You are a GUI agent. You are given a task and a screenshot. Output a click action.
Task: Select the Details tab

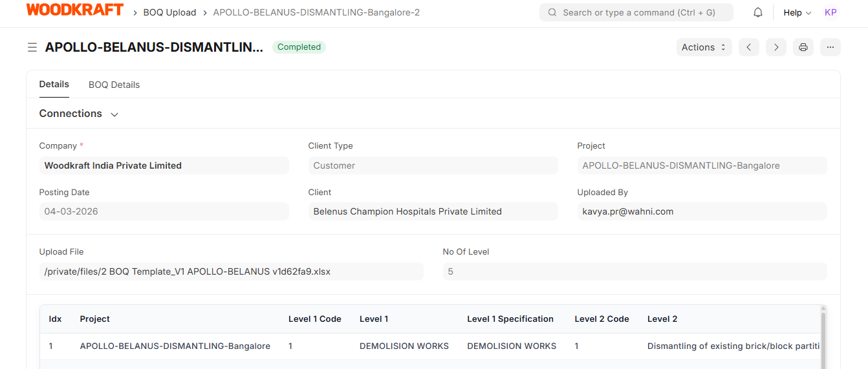pyautogui.click(x=54, y=84)
